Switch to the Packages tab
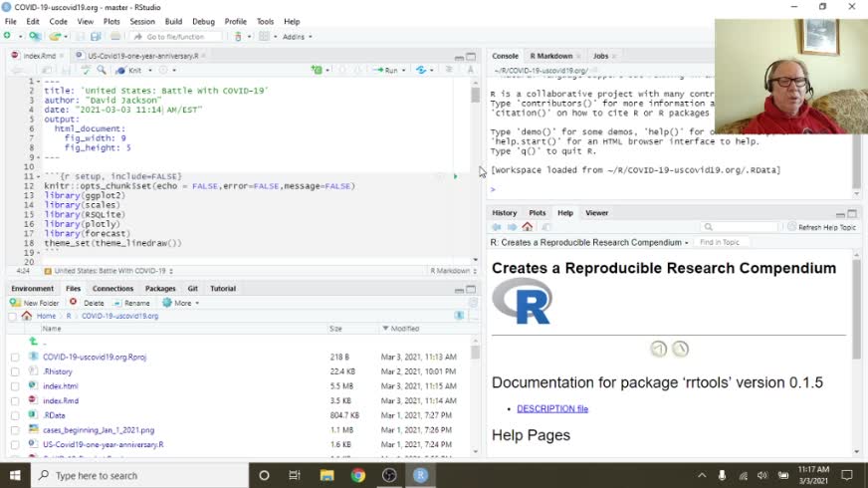Screen dimensions: 868x488 [160, 289]
